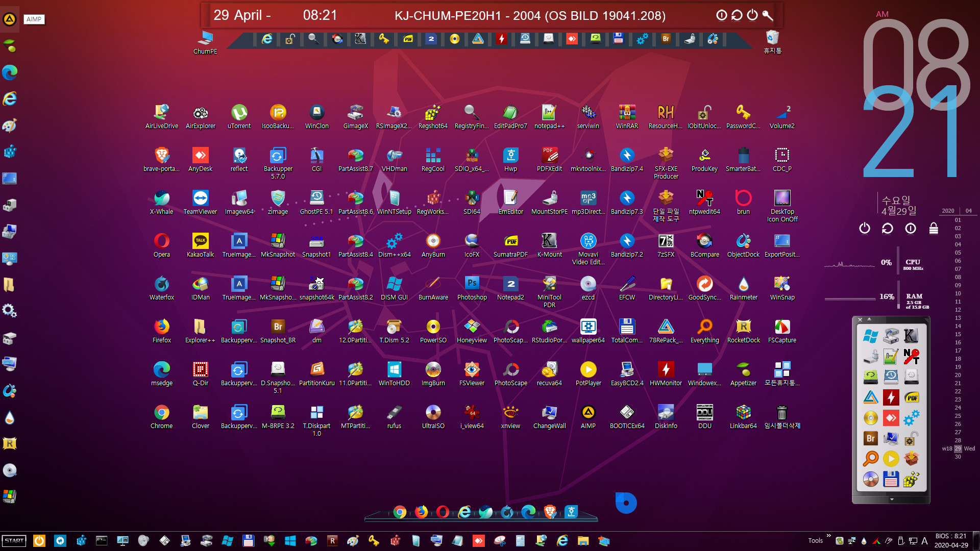The height and width of the screenshot is (551, 980).
Task: Open the recycle bin 휴지통
Action: (x=772, y=42)
